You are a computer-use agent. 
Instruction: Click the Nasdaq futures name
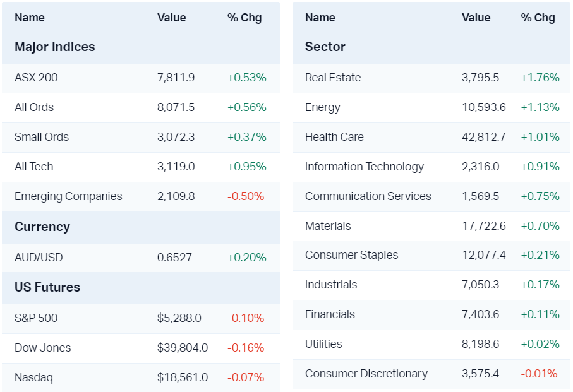tap(33, 377)
